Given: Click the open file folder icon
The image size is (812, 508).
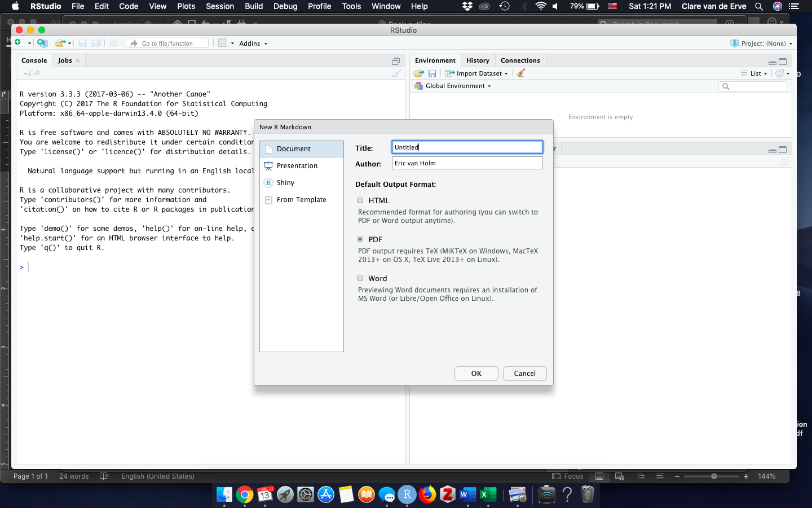Looking at the screenshot, I should [x=60, y=43].
